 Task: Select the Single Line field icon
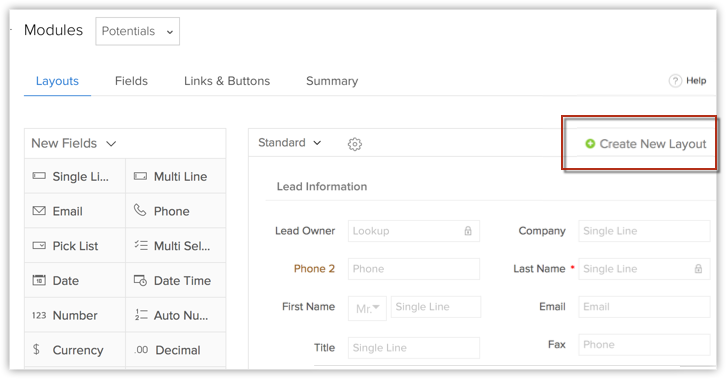pyautogui.click(x=39, y=176)
